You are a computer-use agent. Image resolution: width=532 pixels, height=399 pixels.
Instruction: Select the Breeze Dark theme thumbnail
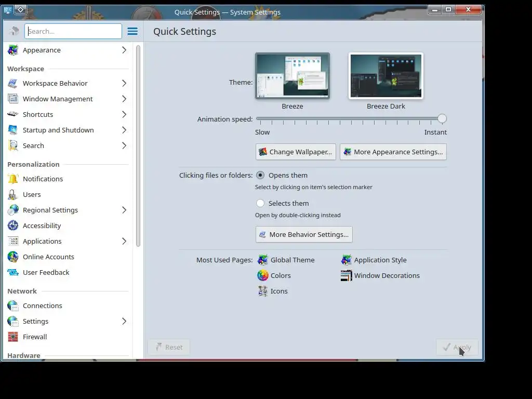[386, 76]
